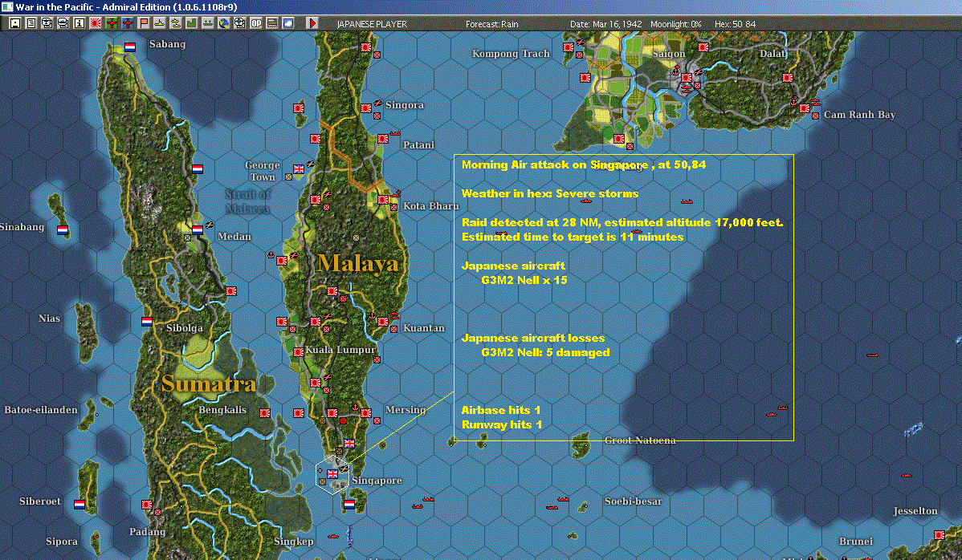
Task: Click the Japanese rising sun toolbar icon
Action: [x=95, y=23]
